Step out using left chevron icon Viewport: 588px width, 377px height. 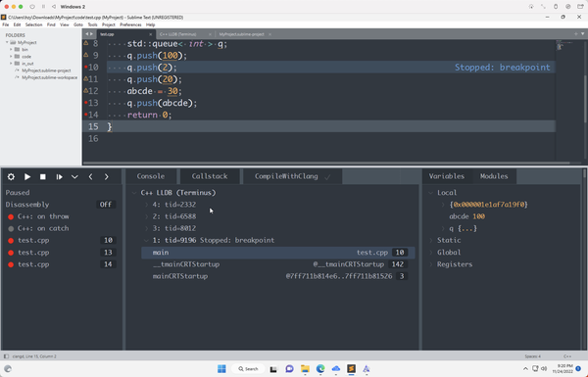click(x=90, y=176)
